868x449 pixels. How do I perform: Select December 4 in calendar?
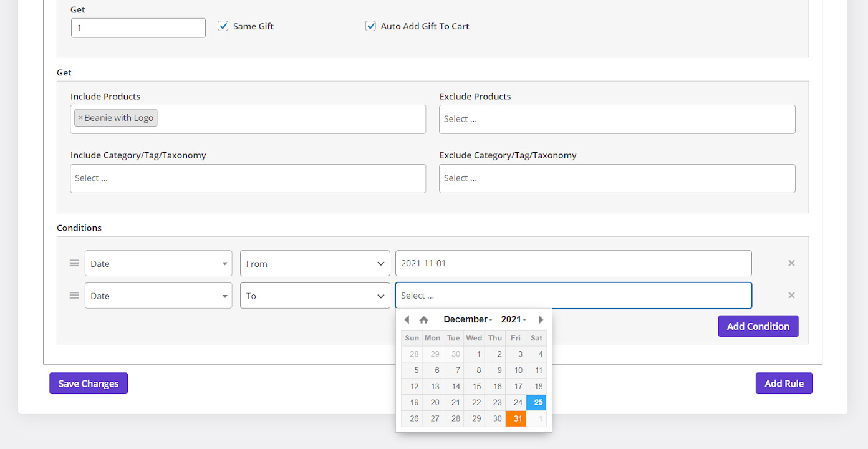point(536,354)
